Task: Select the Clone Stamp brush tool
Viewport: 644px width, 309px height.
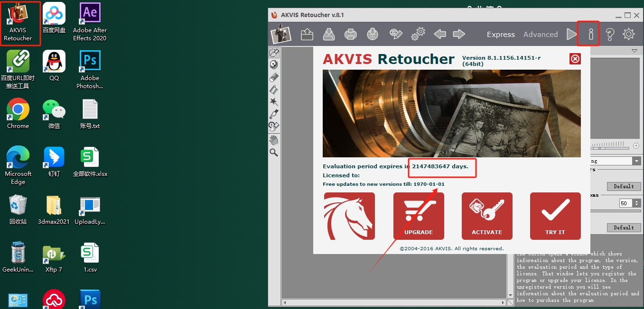Action: coord(274,114)
